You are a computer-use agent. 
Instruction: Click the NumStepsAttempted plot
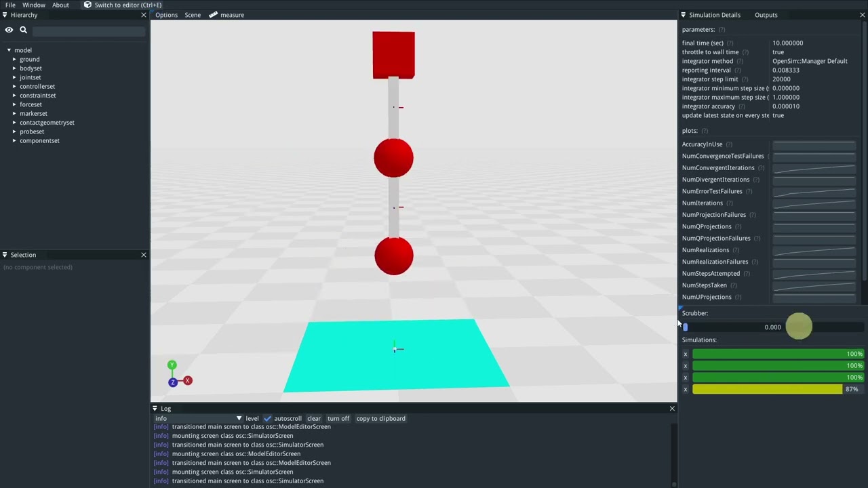tap(814, 274)
